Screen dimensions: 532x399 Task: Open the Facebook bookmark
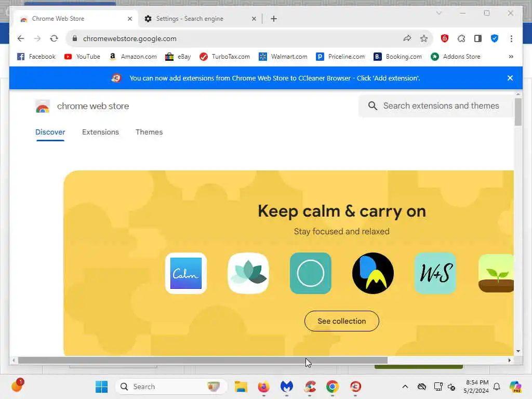pos(36,57)
